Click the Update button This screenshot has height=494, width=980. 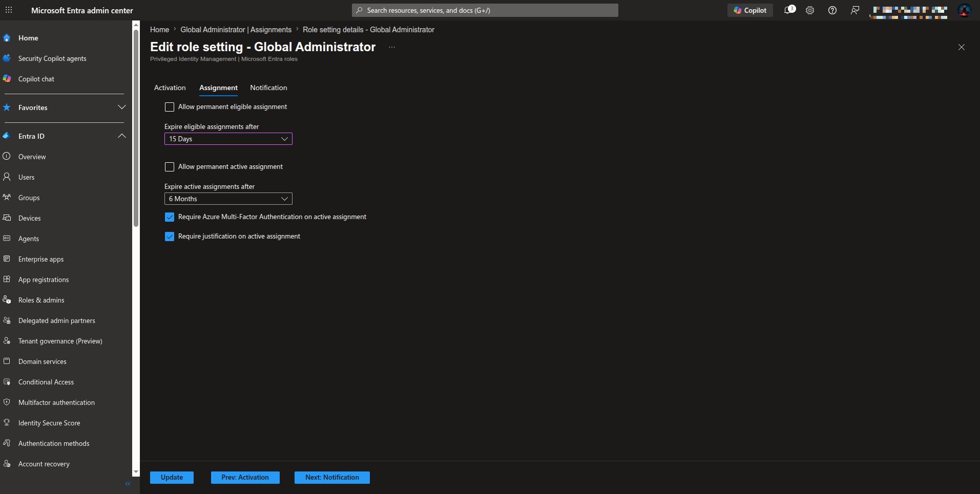coord(172,478)
